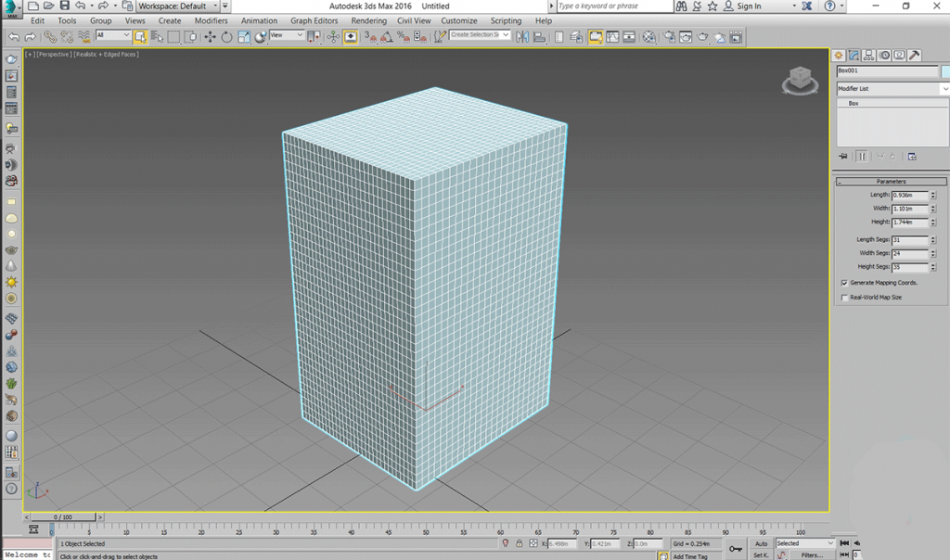Open the Create command panel tab
Viewport: 950px width, 560px height.
click(839, 55)
